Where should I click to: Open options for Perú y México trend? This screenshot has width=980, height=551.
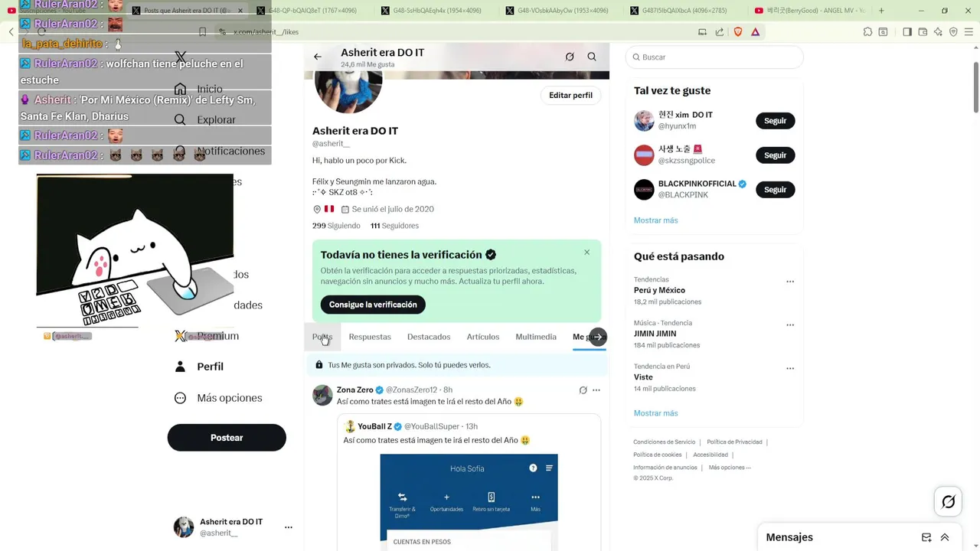coord(790,282)
